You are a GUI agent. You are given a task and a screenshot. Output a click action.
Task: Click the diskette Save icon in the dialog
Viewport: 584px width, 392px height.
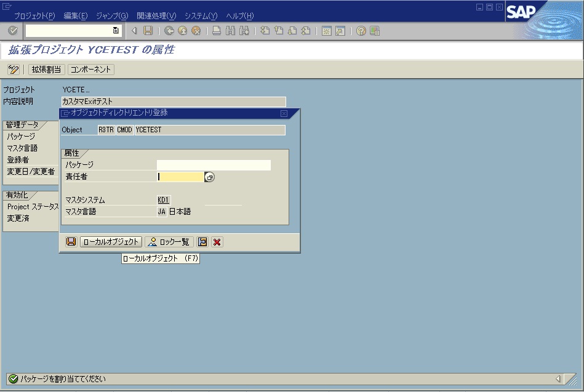(x=71, y=241)
